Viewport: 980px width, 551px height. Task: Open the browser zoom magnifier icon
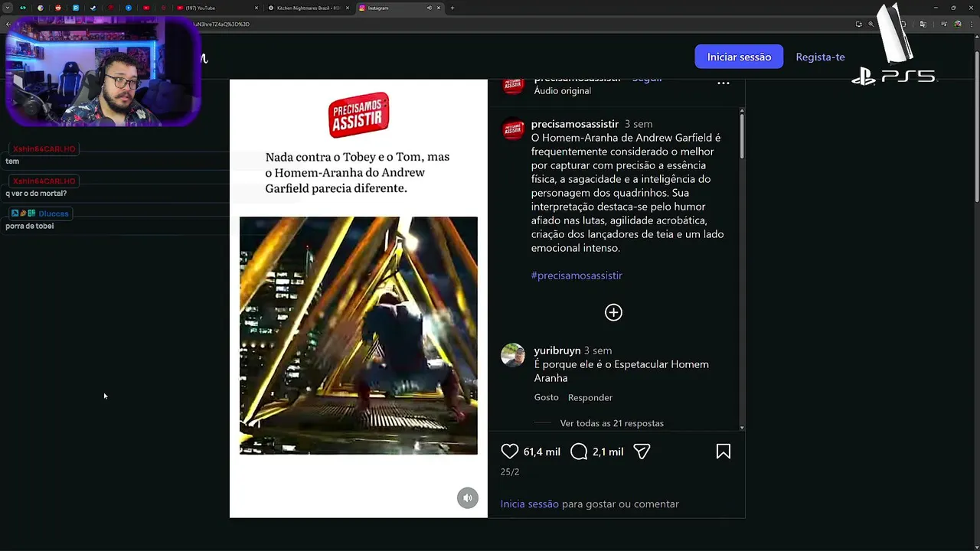(x=871, y=24)
